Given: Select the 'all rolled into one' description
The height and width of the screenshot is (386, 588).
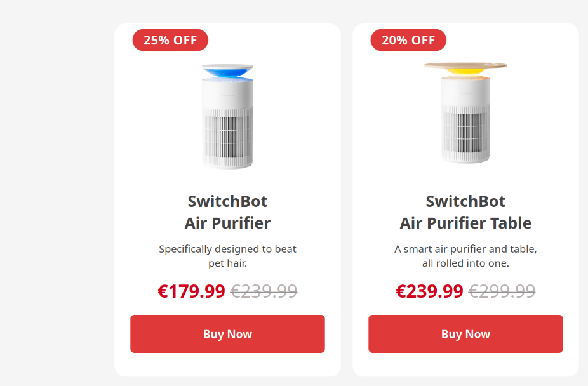Looking at the screenshot, I should (x=465, y=263).
